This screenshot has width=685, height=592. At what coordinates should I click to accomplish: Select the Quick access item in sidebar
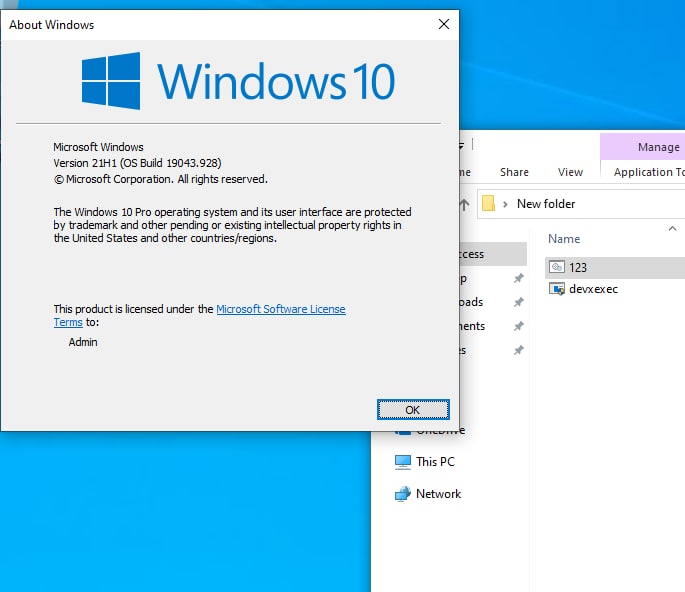(493, 254)
